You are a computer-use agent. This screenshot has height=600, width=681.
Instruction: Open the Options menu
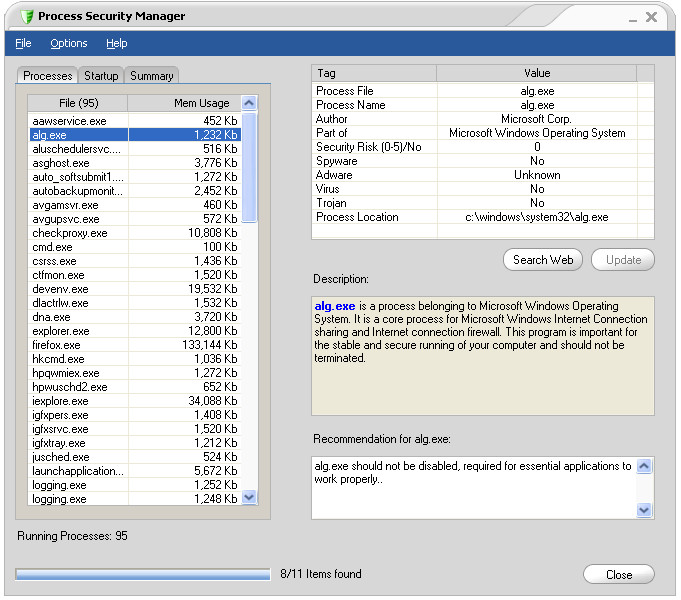pyautogui.click(x=69, y=43)
